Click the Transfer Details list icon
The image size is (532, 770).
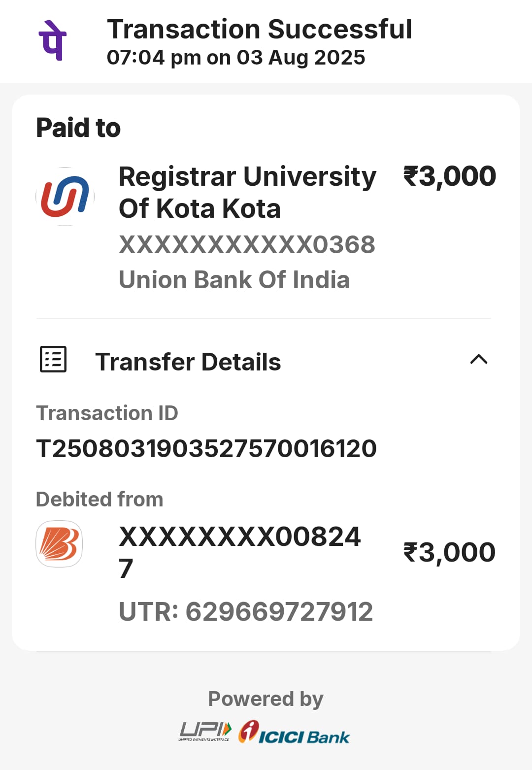coord(53,359)
